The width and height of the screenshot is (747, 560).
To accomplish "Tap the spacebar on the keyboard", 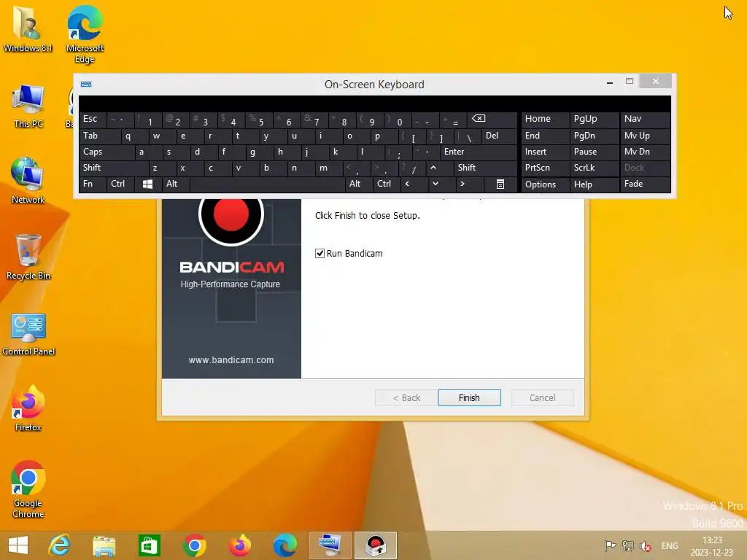I will point(267,184).
